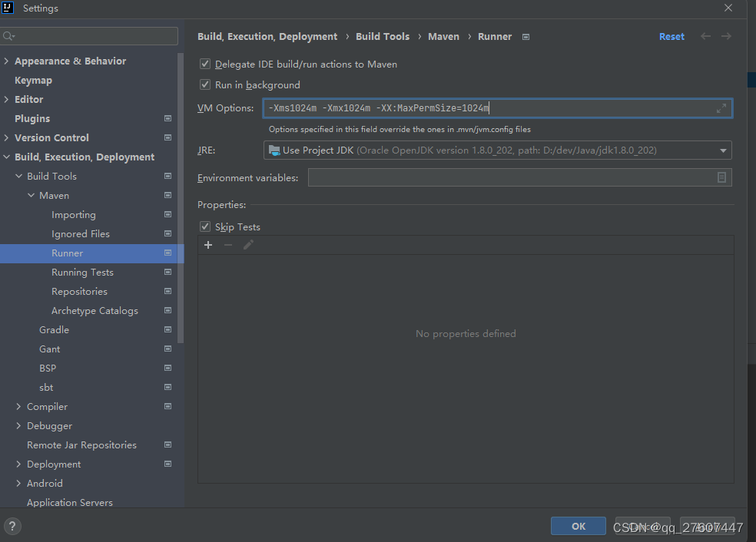Click the project icon beside Version Control
The width and height of the screenshot is (756, 542).
pyautogui.click(x=167, y=137)
